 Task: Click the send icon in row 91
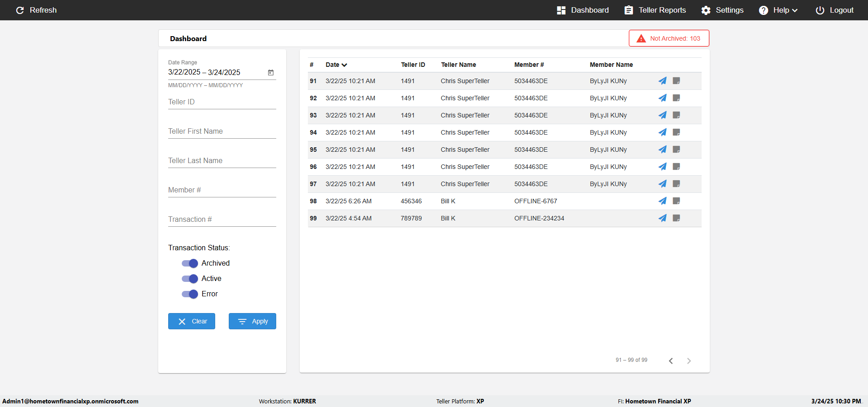click(x=662, y=81)
